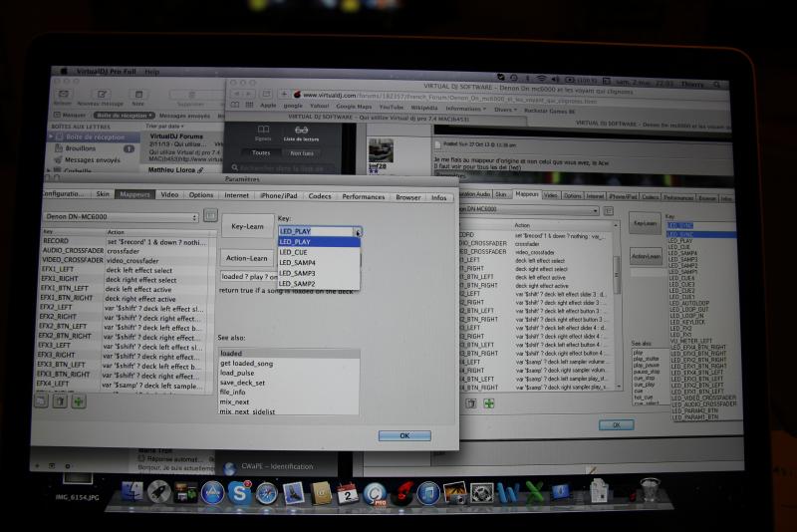Image resolution: width=797 pixels, height=532 pixels.
Task: Open the iPhone/iPad tab
Action: 279,195
